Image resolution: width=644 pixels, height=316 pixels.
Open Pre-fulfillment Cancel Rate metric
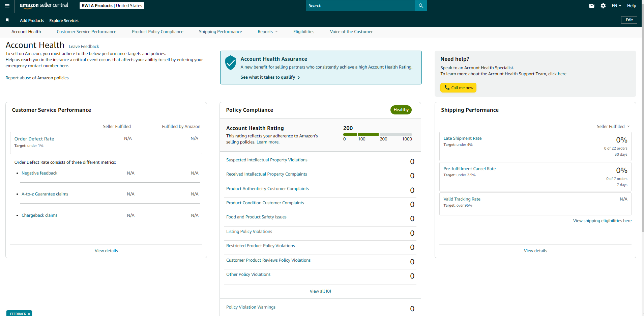pos(470,169)
